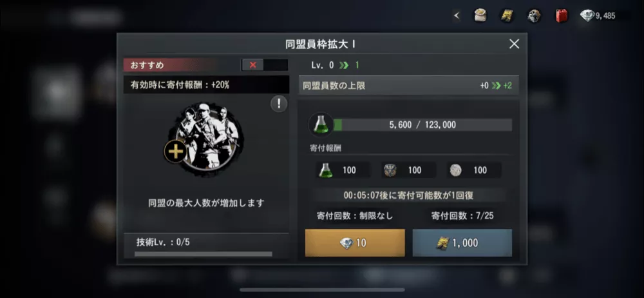Collapse the resource bar with left arrow

click(457, 16)
